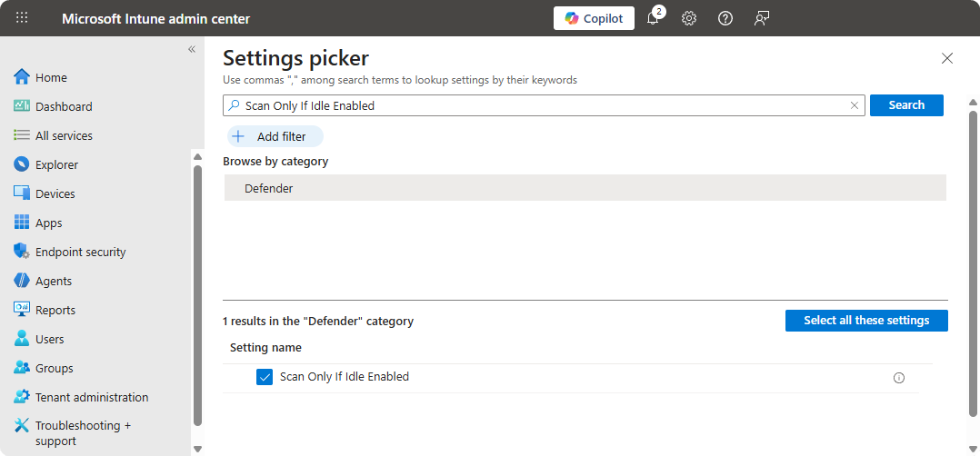Open the app launcher waffle icon
The height and width of the screenshot is (456, 980).
coord(23,18)
